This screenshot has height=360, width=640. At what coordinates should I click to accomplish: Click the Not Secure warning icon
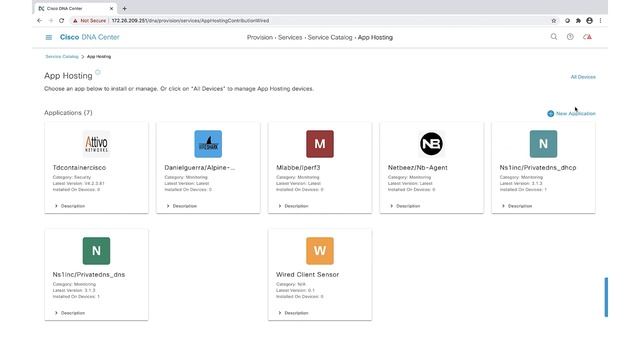click(75, 20)
